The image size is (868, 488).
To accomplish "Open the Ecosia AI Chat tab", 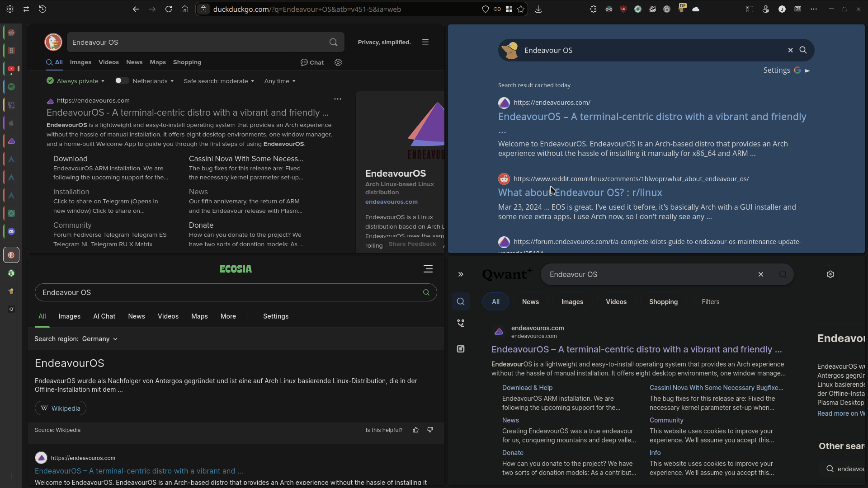I will (x=104, y=316).
